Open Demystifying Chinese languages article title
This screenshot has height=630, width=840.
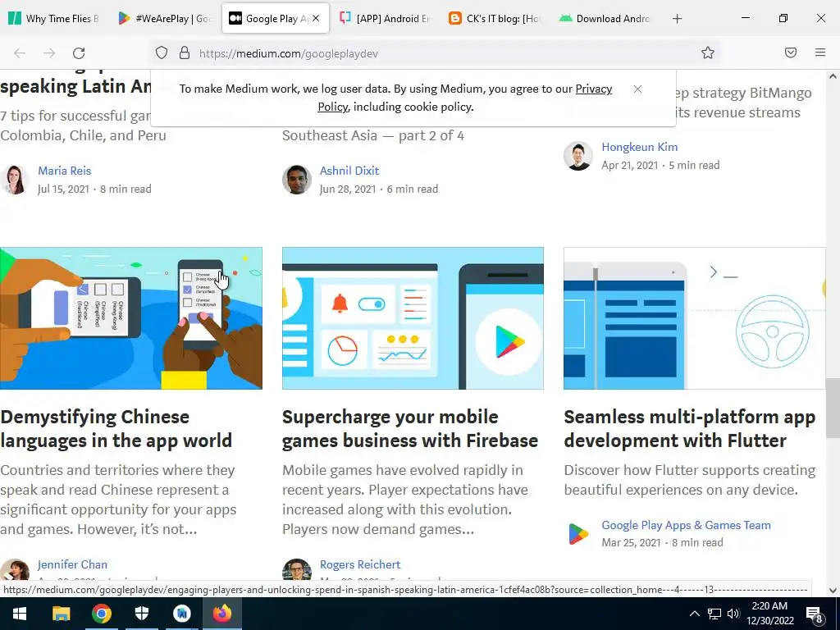point(116,428)
